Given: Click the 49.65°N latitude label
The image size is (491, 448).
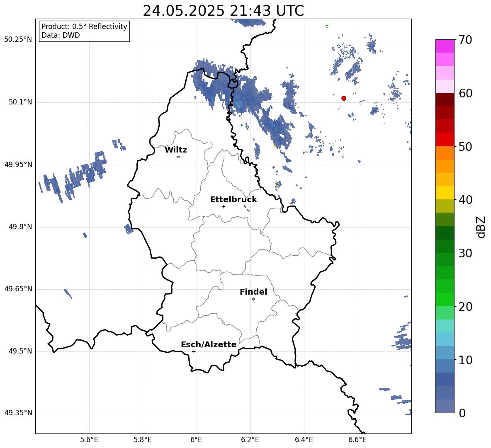Looking at the screenshot, I should [x=18, y=289].
